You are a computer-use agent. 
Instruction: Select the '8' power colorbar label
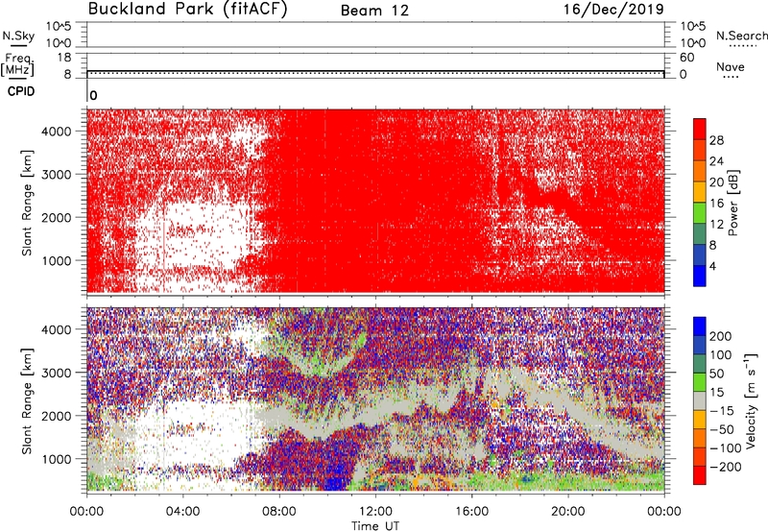712,245
